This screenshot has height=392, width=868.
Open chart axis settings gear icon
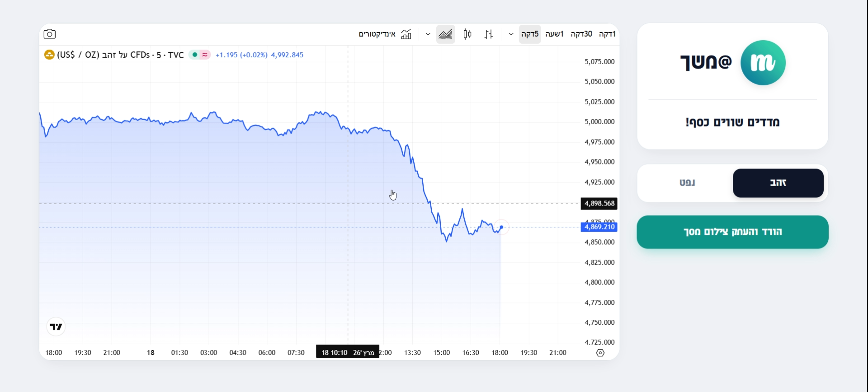pos(600,353)
